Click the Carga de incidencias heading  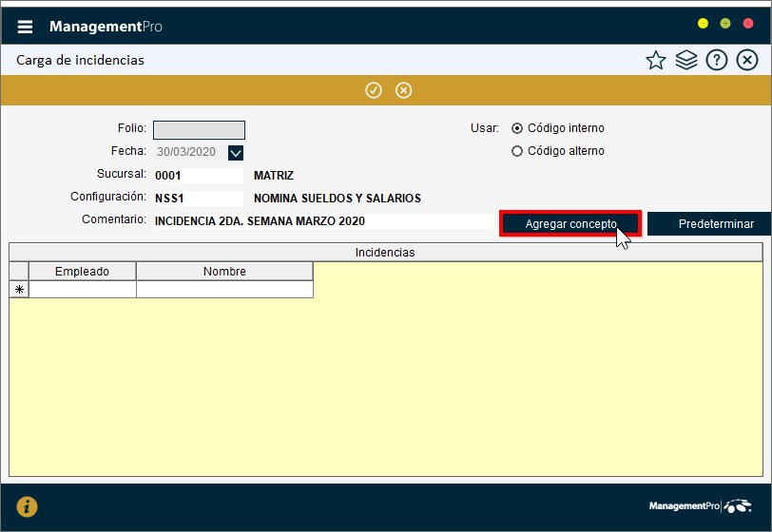[x=80, y=60]
